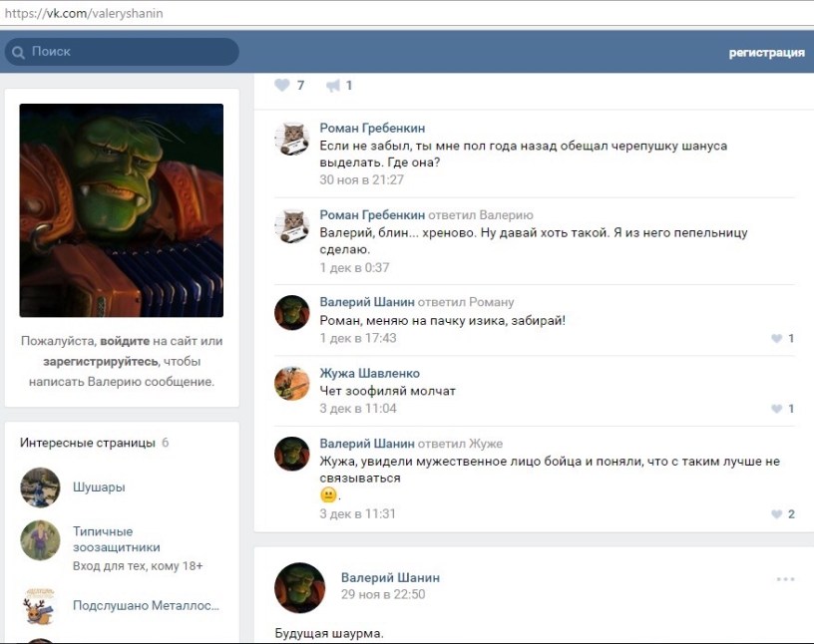Click the зарегистрируйтесь sign-up link
This screenshot has height=644, width=814.
(x=100, y=361)
